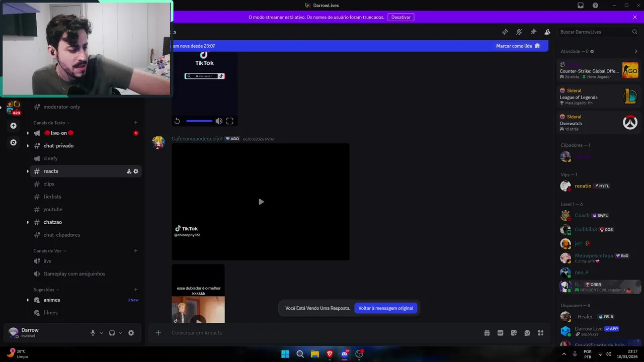Open Sideral League of Legends activity

pyautogui.click(x=599, y=97)
